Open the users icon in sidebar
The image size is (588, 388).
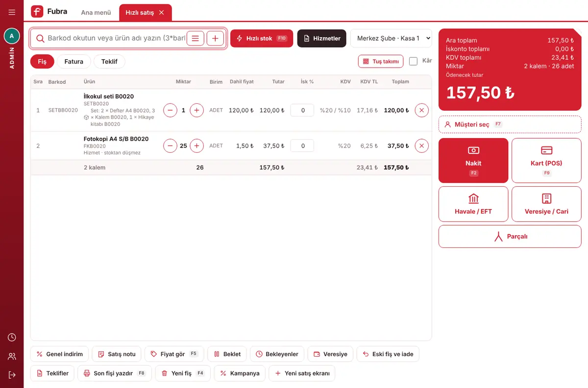pos(12,356)
